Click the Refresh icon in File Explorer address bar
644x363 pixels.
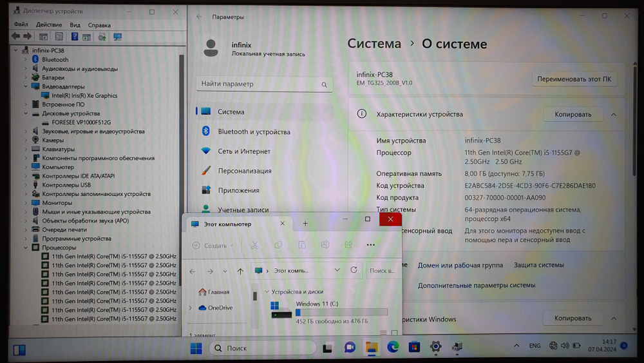tap(354, 270)
